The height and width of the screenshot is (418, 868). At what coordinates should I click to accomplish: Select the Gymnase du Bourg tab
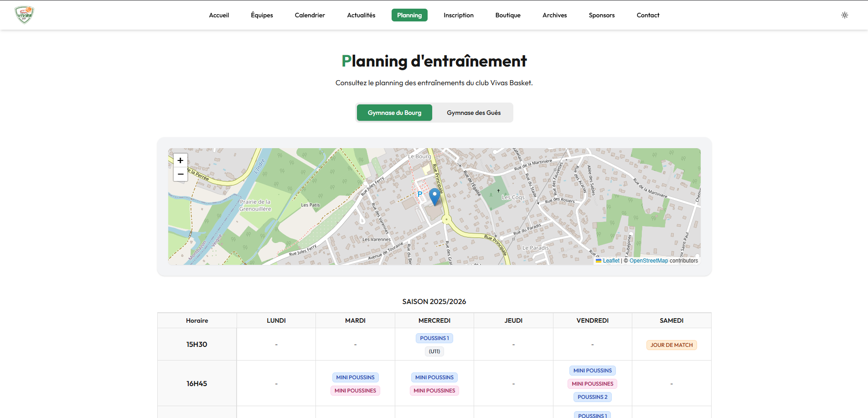(394, 113)
